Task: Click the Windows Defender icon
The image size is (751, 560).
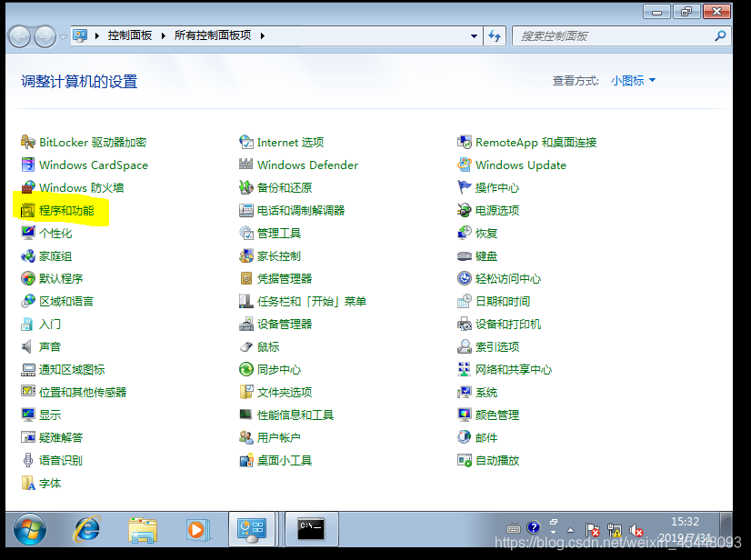Action: [x=245, y=165]
